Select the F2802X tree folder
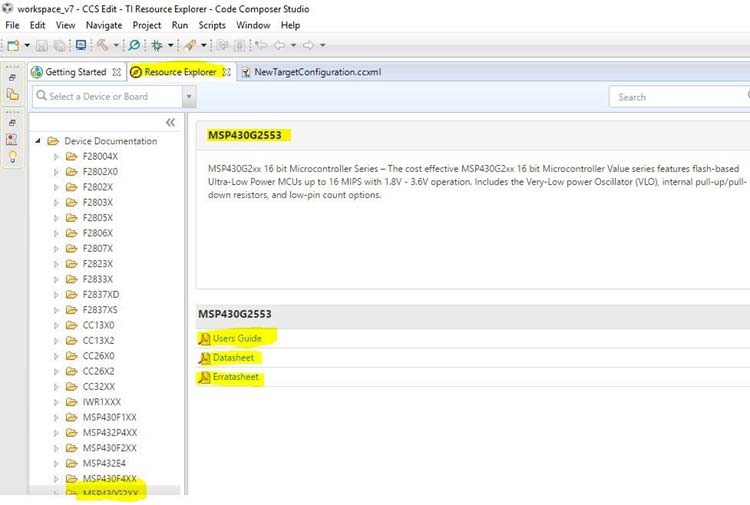This screenshot has height=505, width=750. pyautogui.click(x=98, y=187)
